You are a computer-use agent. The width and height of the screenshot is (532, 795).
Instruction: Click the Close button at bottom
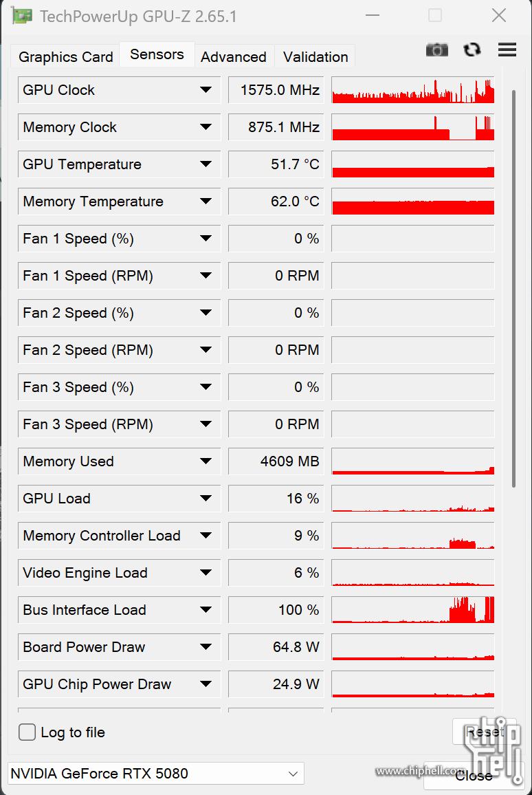473,776
